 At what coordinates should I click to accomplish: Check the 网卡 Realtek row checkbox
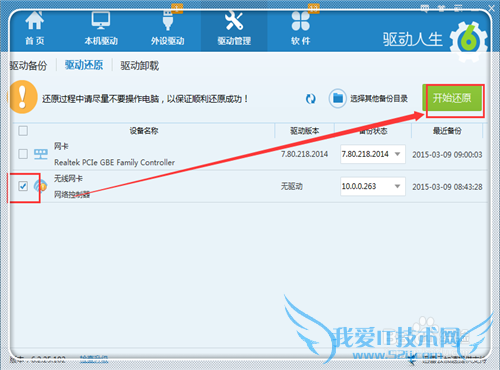[x=23, y=154]
